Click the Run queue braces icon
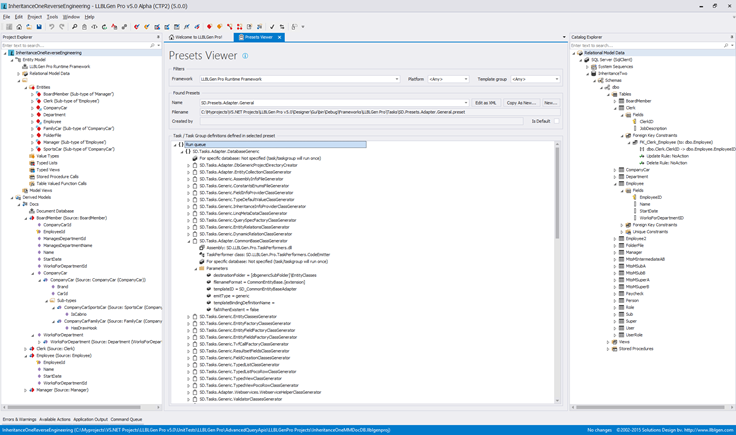This screenshot has width=736, height=435. click(x=181, y=145)
